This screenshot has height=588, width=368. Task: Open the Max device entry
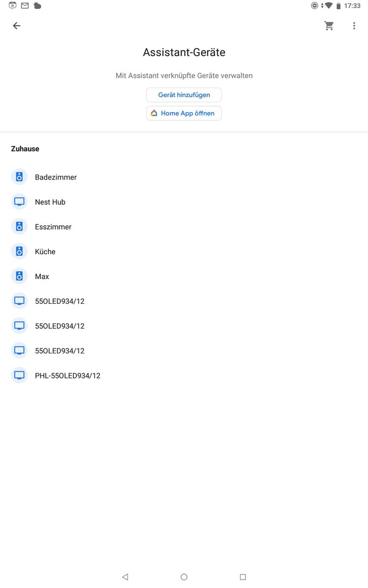184,276
